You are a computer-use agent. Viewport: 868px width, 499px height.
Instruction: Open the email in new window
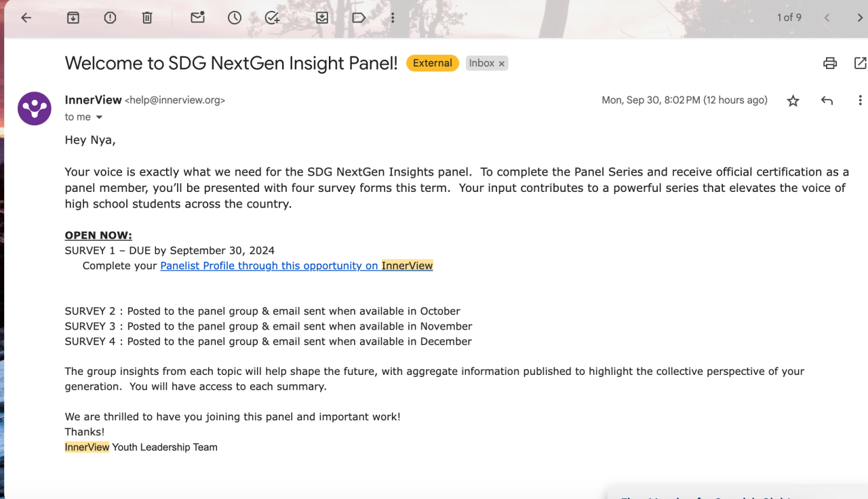pos(860,64)
